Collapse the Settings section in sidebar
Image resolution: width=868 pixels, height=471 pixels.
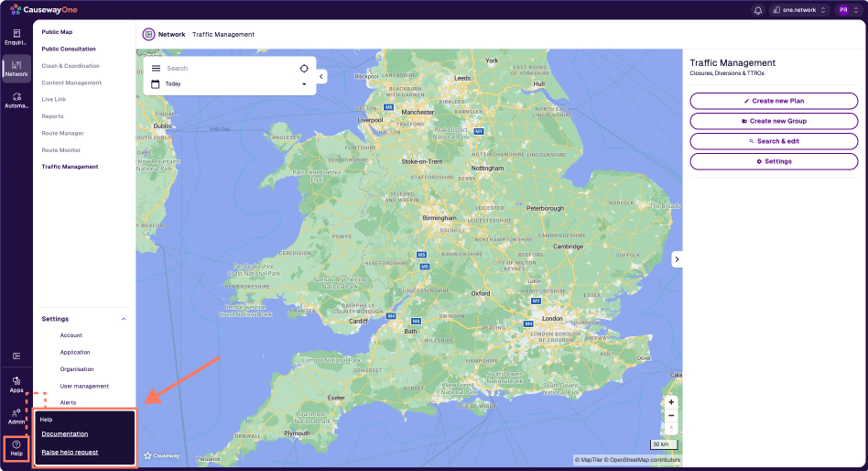[124, 319]
